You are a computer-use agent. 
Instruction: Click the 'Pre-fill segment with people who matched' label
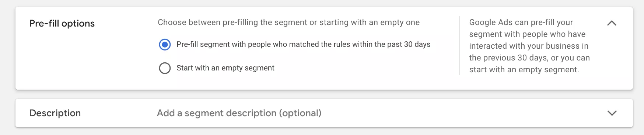(304, 44)
